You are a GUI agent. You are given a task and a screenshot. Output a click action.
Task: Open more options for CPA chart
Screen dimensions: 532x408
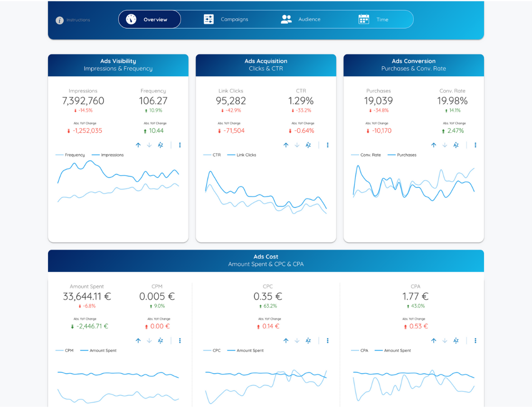(x=475, y=341)
